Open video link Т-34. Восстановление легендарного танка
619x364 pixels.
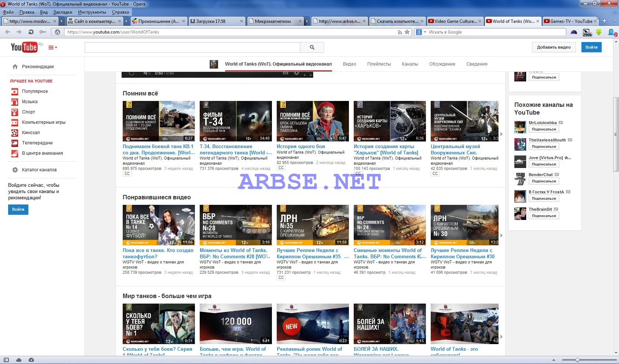click(x=235, y=150)
